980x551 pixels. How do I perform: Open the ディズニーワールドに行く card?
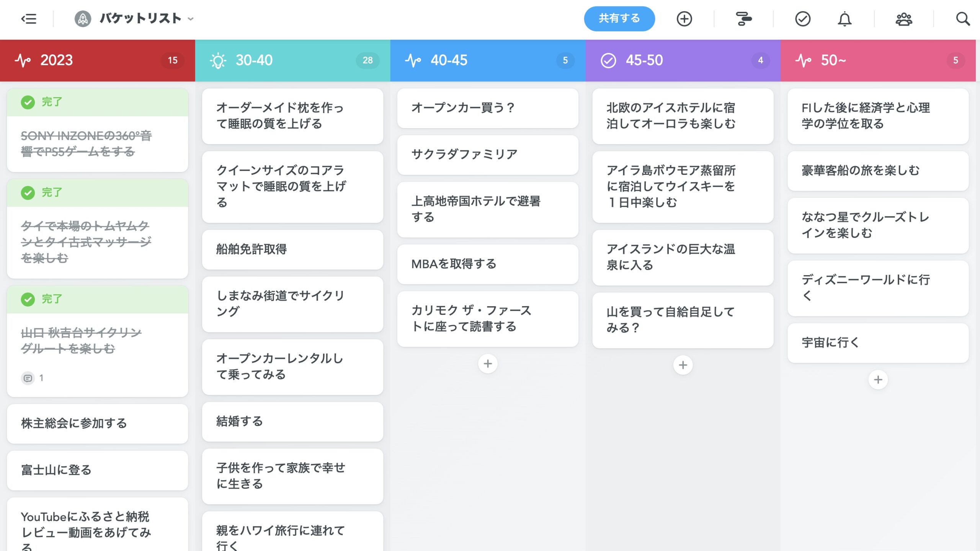878,288
